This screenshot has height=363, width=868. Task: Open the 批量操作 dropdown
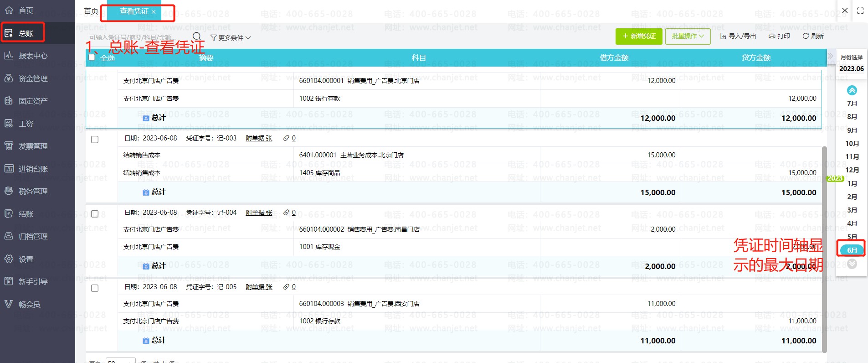coord(688,36)
